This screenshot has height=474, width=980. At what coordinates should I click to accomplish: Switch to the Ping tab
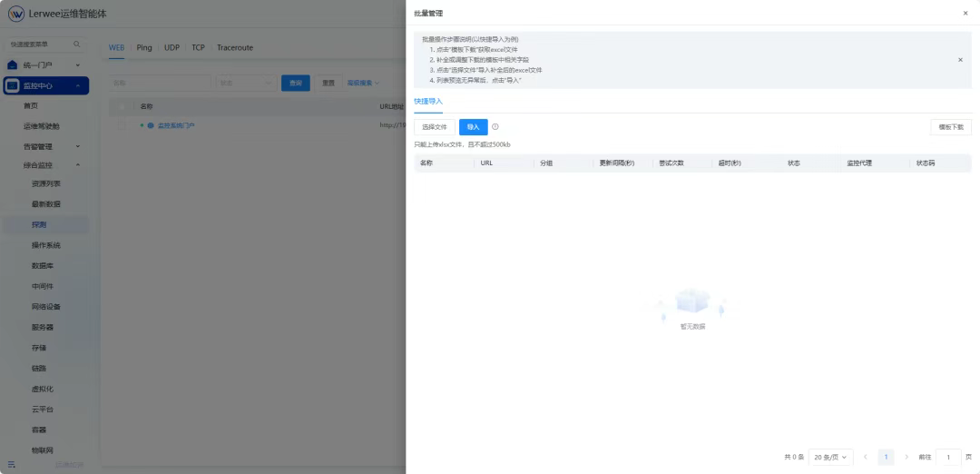click(144, 47)
